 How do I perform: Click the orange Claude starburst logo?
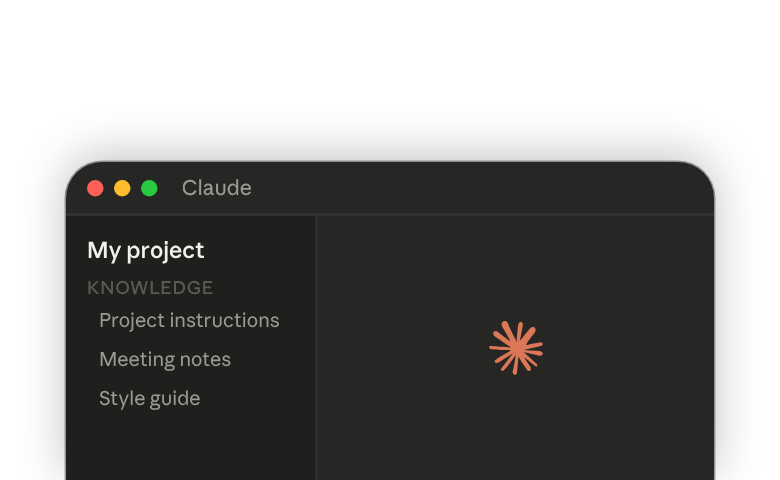point(516,348)
